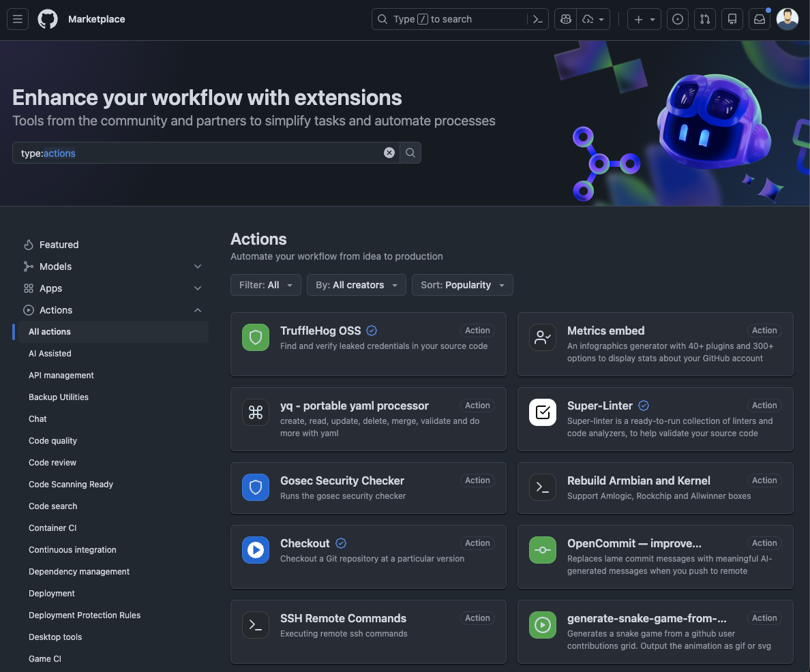Open the hamburger navigation menu
This screenshot has width=810, height=672.
(x=18, y=19)
